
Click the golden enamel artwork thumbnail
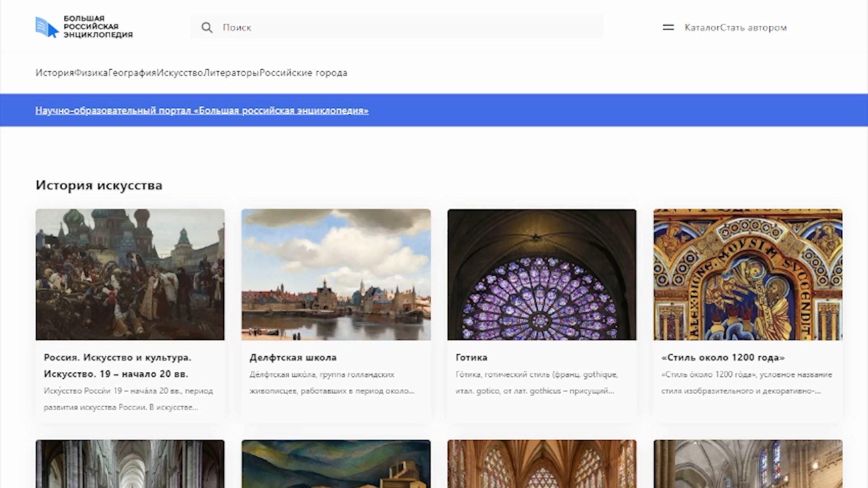tap(748, 274)
